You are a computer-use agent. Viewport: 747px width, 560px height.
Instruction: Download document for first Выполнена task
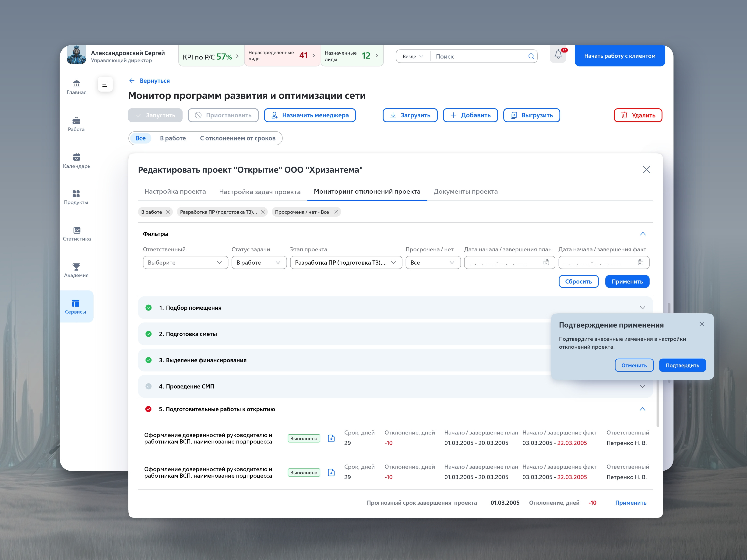coord(331,438)
